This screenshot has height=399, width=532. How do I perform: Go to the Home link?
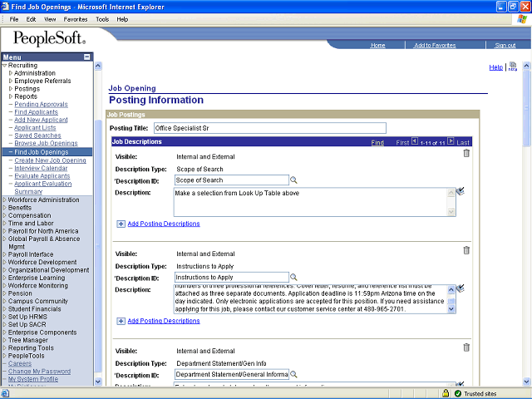click(377, 45)
